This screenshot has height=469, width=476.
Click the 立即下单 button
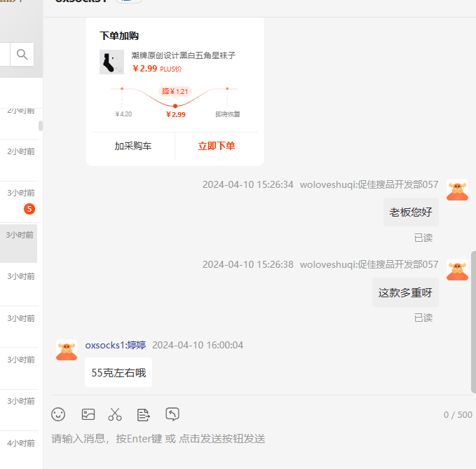(x=217, y=147)
